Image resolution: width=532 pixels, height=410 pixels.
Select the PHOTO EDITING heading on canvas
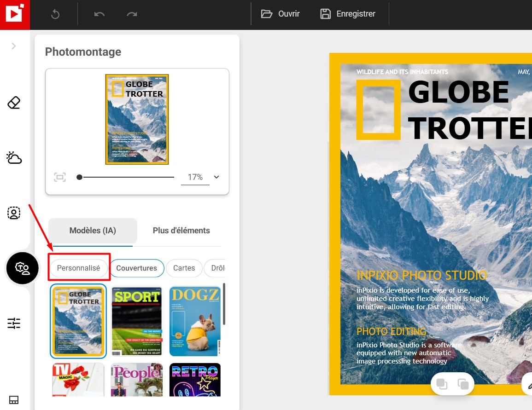(392, 331)
